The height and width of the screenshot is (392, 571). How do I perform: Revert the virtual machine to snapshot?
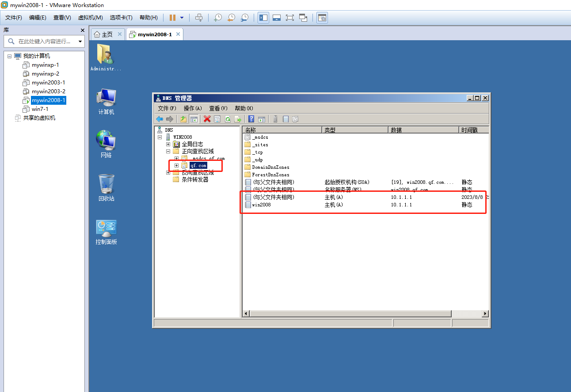(231, 18)
